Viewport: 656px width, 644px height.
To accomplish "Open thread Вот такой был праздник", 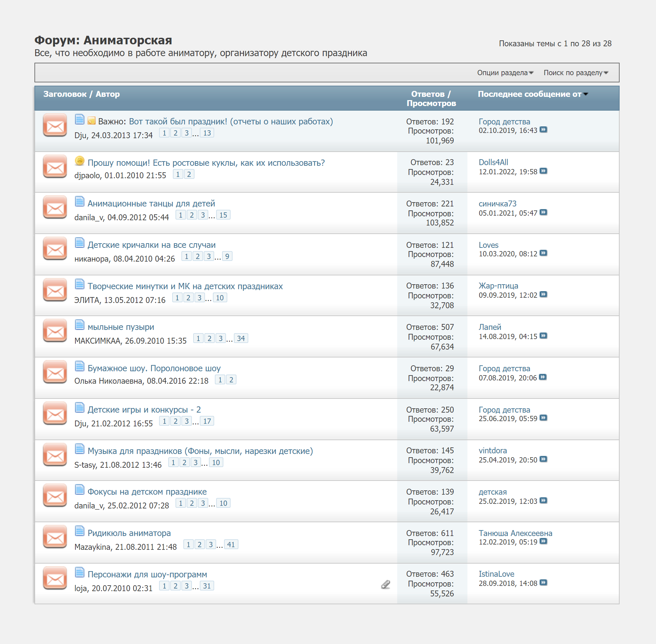I will click(x=231, y=121).
